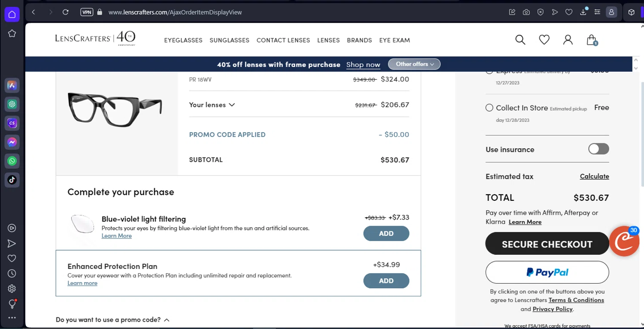Open the SUNGLASSES menu

pos(229,40)
